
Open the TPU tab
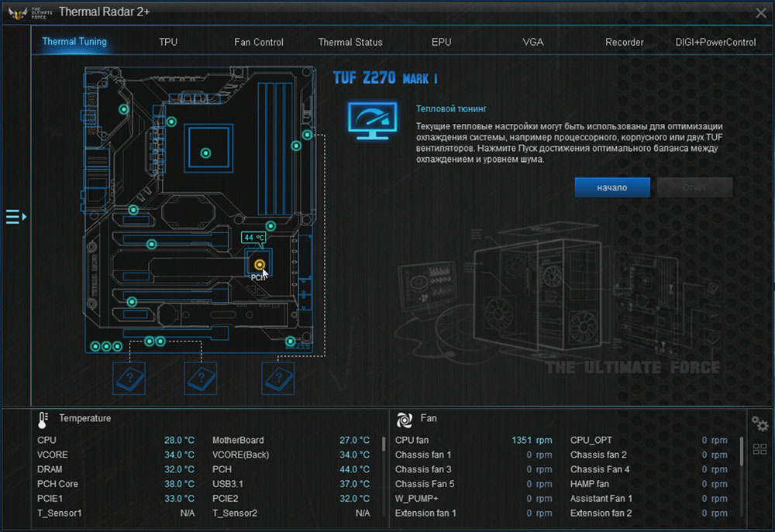[168, 42]
